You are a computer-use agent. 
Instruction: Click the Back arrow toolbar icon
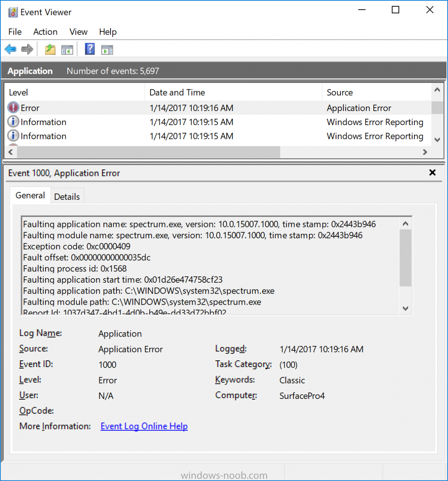coord(10,49)
